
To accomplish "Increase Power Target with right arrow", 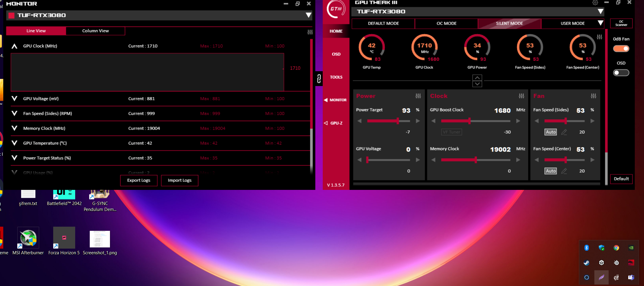I will (x=418, y=121).
